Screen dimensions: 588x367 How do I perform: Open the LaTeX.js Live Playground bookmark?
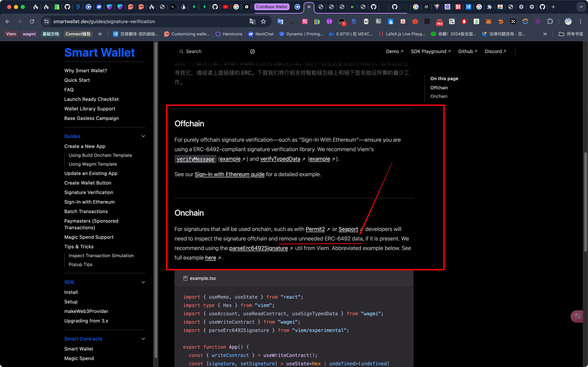(x=402, y=34)
